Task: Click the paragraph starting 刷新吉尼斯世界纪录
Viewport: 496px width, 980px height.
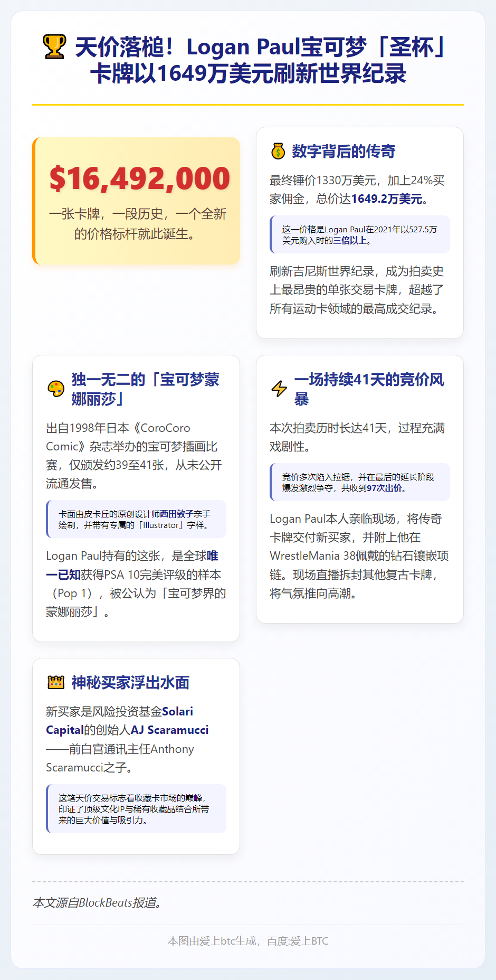Action: (358, 290)
